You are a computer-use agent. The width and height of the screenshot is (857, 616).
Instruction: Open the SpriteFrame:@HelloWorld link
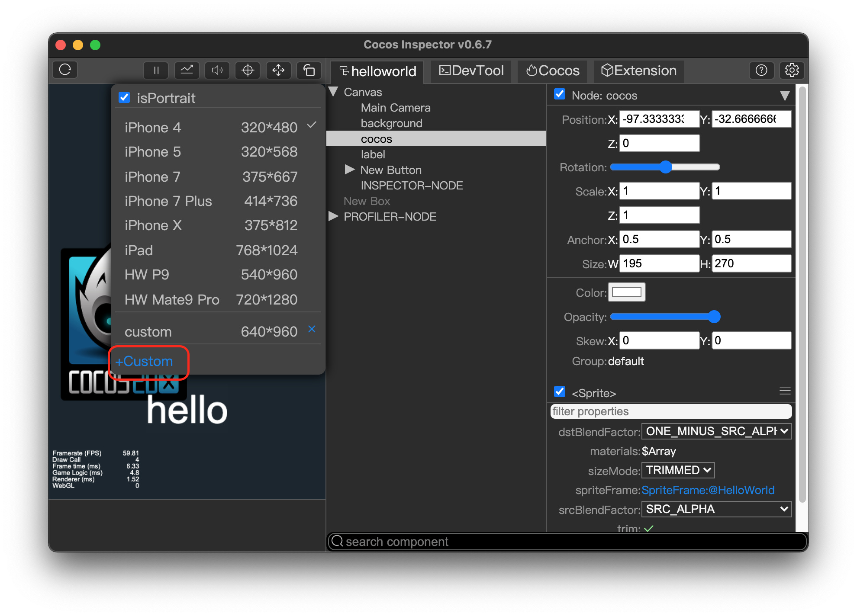[x=708, y=490]
